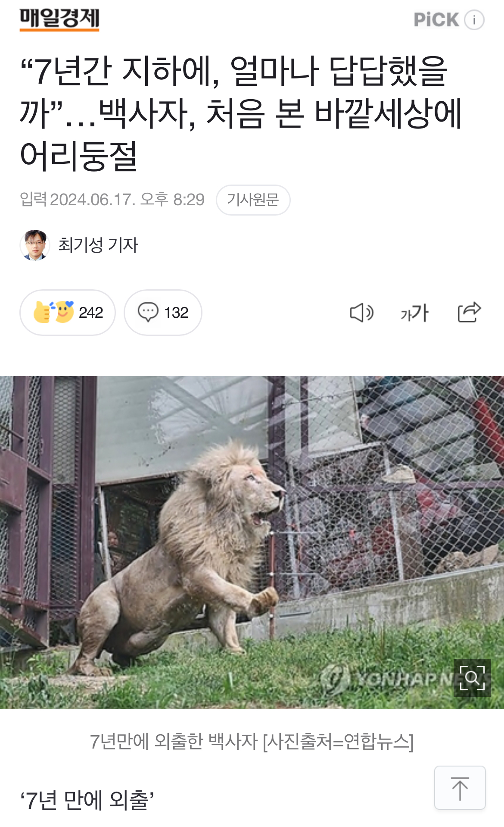Play article audio with speaker icon
Image resolution: width=504 pixels, height=827 pixels.
point(361,313)
